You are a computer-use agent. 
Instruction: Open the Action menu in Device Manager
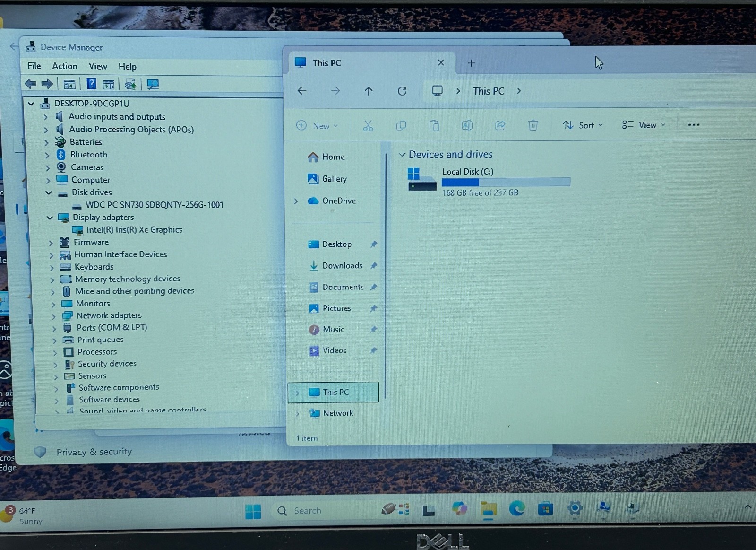(x=65, y=66)
